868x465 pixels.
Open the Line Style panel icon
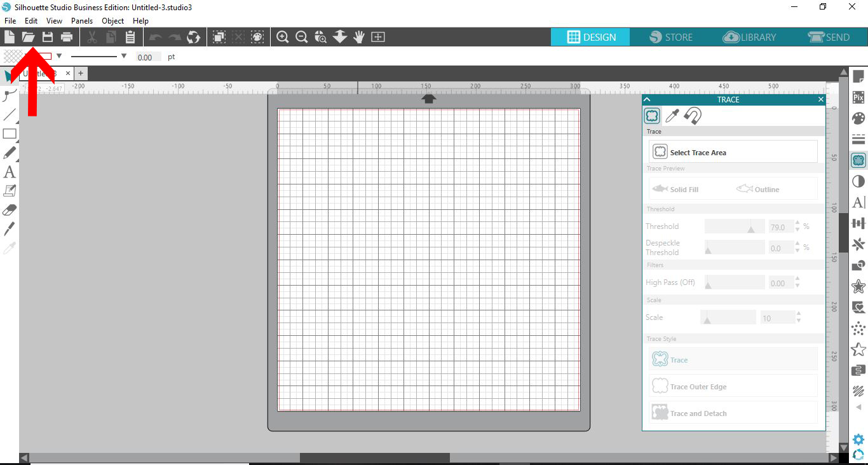click(858, 139)
